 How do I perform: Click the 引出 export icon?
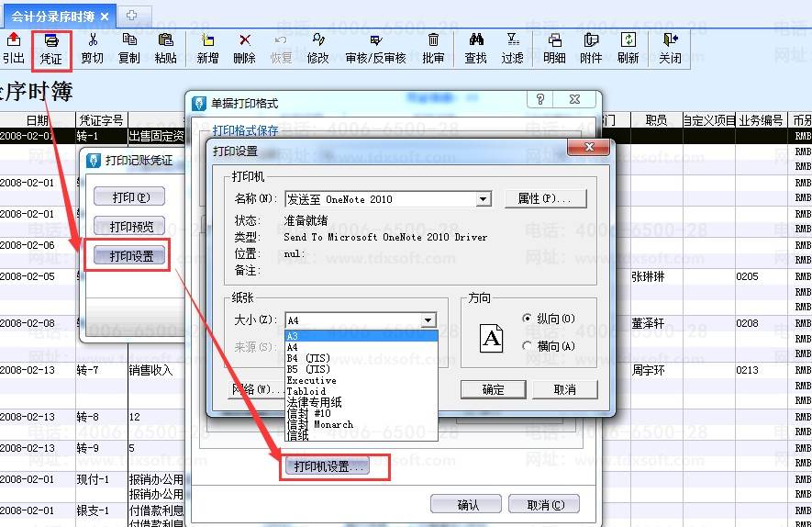pos(14,40)
